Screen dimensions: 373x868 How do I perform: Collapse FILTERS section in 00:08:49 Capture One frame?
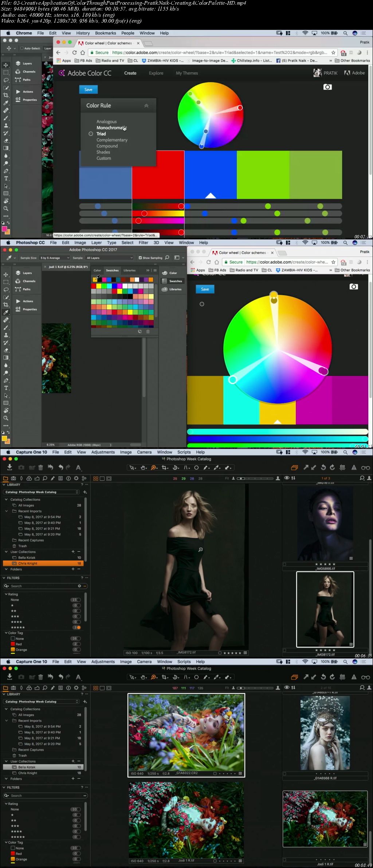click(x=4, y=787)
